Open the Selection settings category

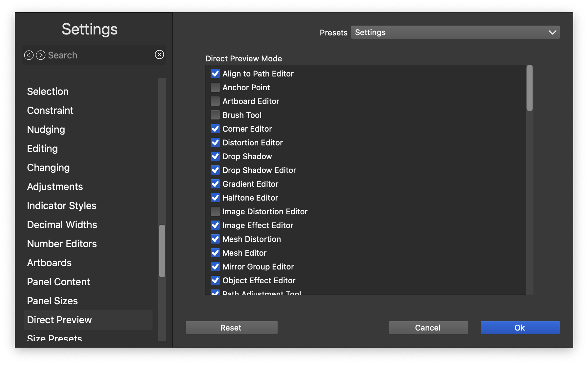(x=48, y=91)
